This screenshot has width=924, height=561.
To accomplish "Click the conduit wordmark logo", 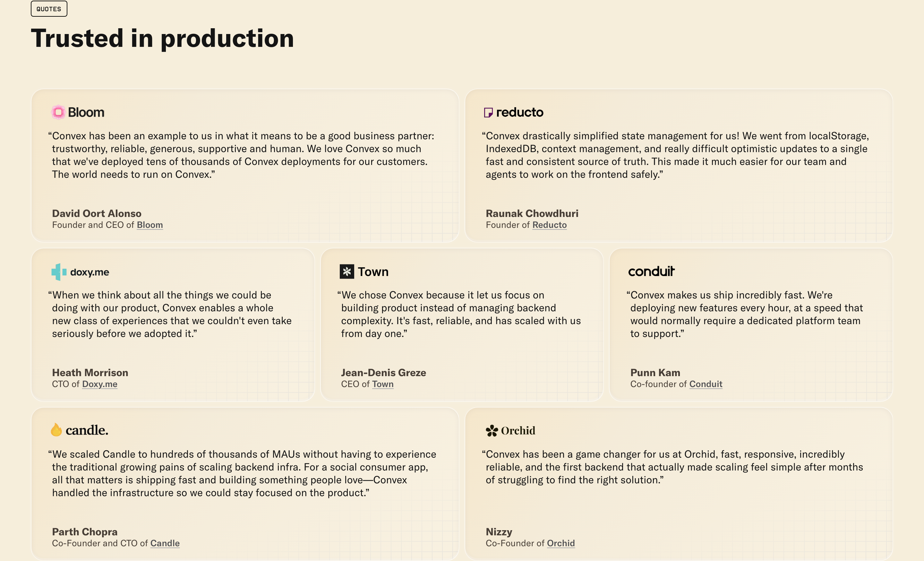I will 651,271.
